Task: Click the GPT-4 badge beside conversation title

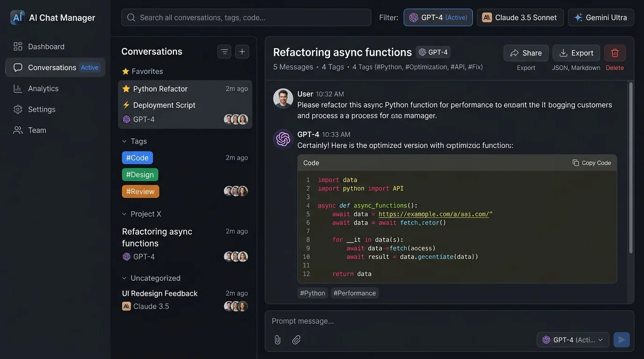Action: pos(433,52)
